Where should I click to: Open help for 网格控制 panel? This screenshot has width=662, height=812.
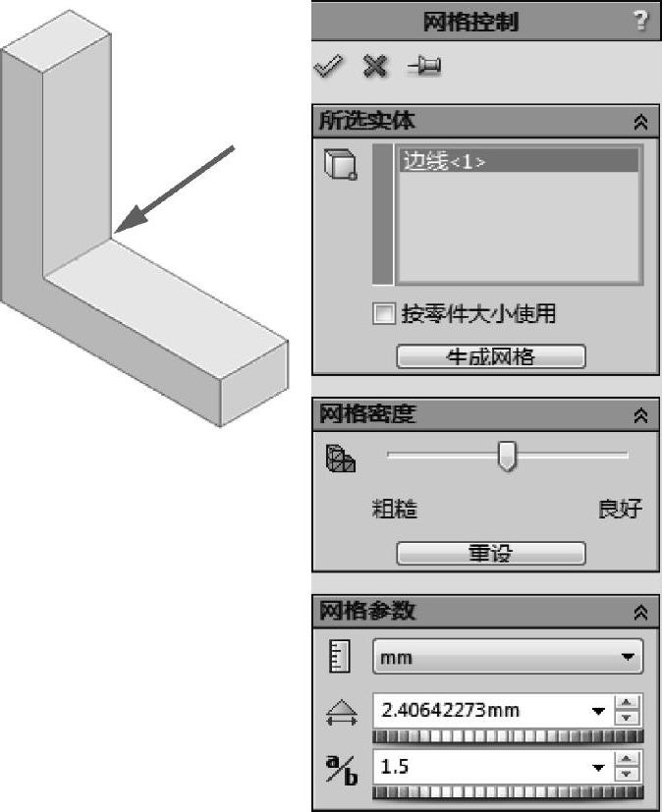point(640,21)
